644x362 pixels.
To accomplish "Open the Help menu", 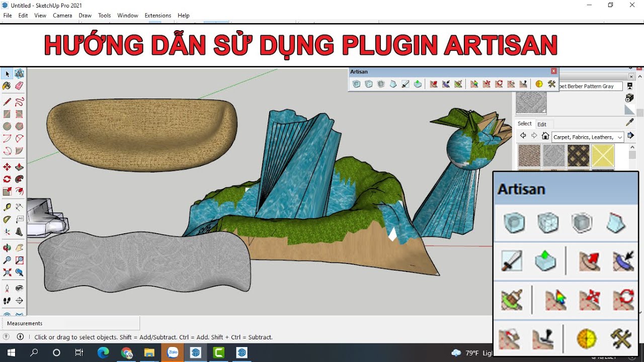I will click(184, 16).
